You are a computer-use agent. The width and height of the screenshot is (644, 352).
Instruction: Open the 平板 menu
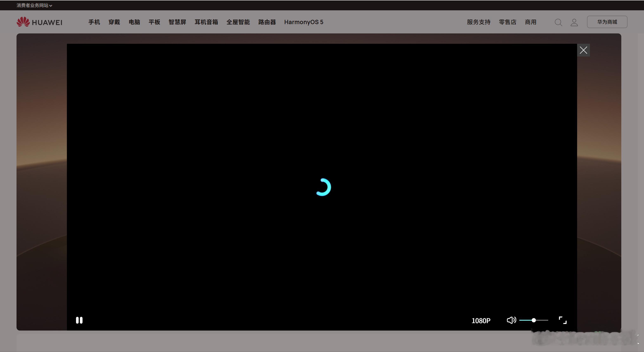click(x=154, y=22)
